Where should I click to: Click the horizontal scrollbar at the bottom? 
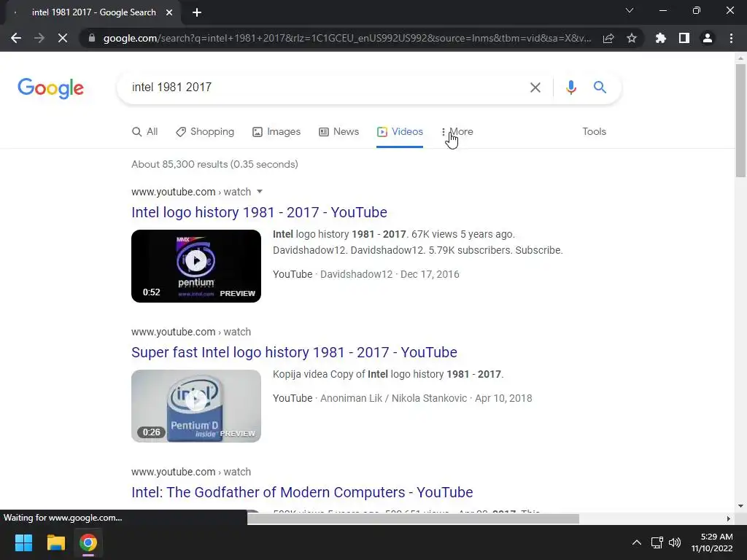413,518
